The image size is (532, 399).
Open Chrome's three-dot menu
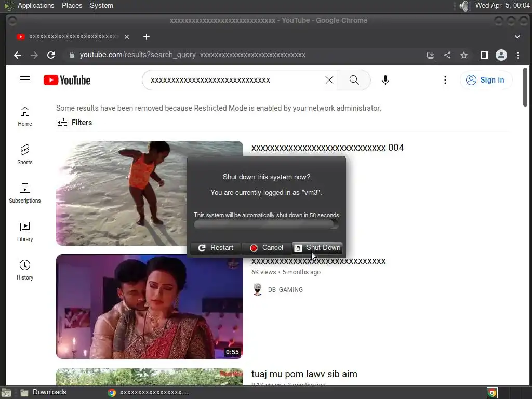(x=518, y=55)
